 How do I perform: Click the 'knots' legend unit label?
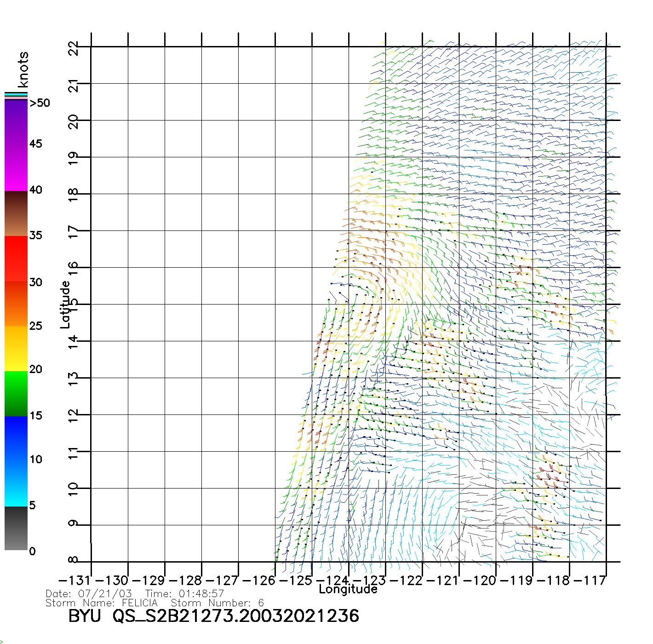23,69
